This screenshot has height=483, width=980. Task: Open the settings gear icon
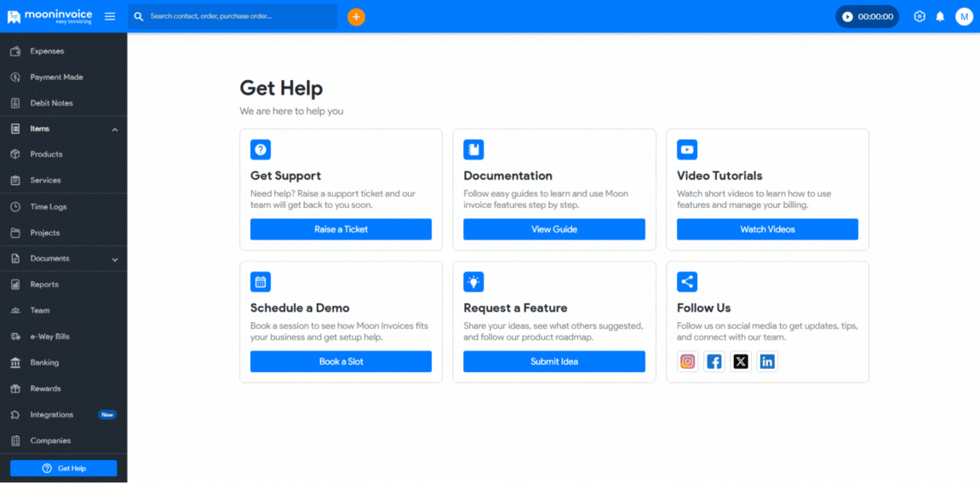(x=919, y=16)
